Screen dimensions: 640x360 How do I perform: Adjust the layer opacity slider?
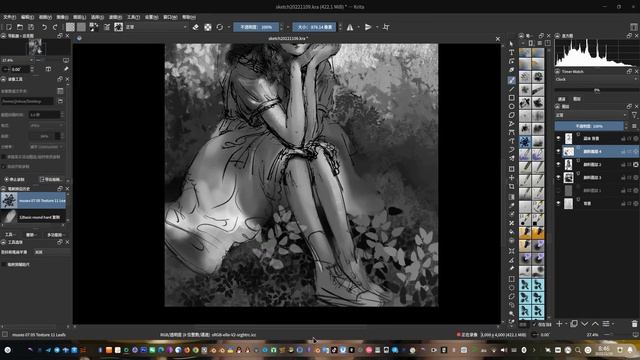tap(589, 126)
